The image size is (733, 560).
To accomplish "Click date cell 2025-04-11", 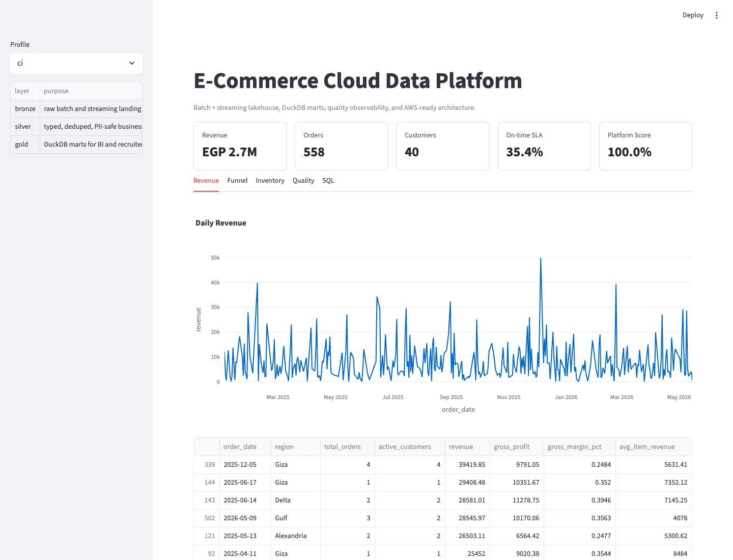I will pos(245,552).
